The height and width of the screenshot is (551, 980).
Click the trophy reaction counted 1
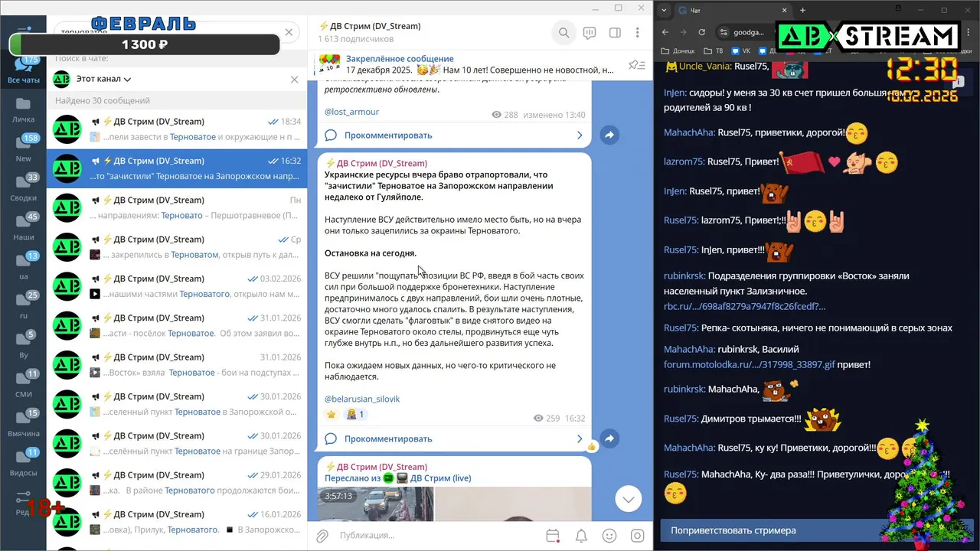pyautogui.click(x=355, y=414)
